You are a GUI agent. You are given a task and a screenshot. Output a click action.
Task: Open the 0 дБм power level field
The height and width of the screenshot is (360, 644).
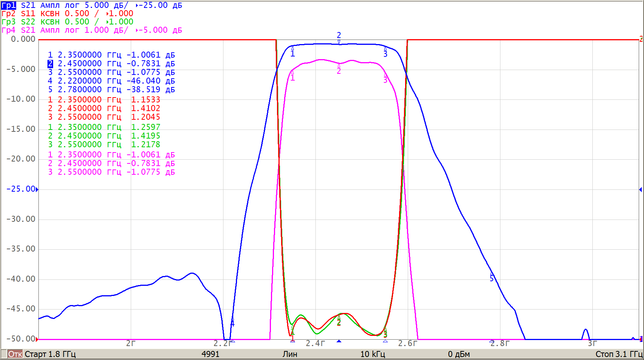point(459,354)
